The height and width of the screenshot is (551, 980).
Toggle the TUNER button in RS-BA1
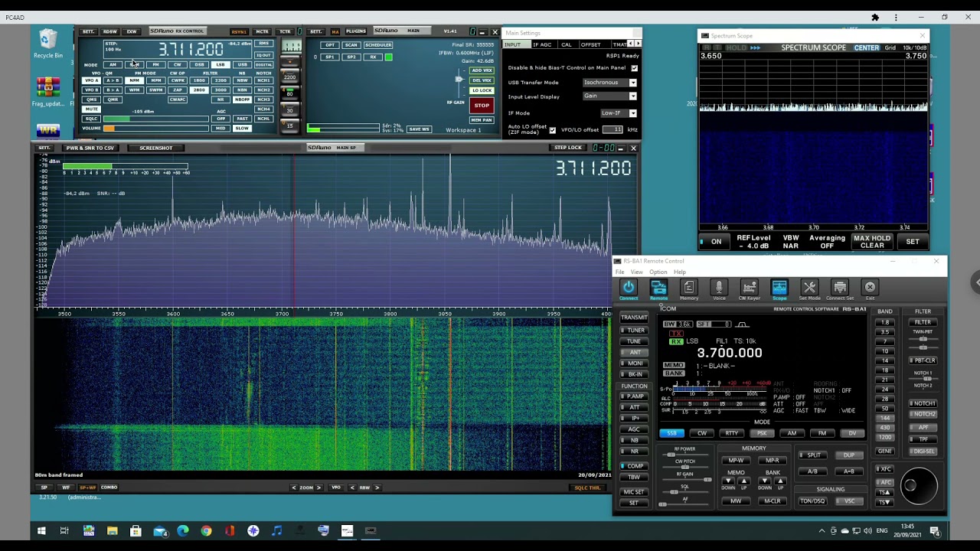tap(634, 330)
